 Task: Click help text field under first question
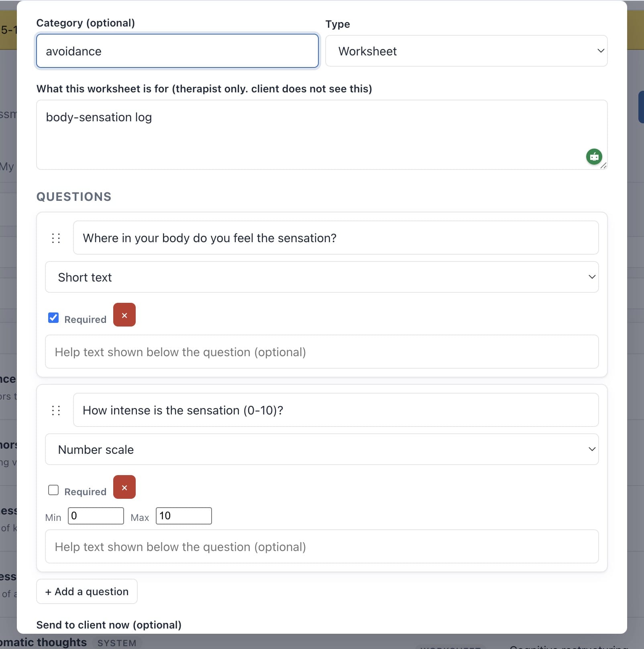pos(322,352)
